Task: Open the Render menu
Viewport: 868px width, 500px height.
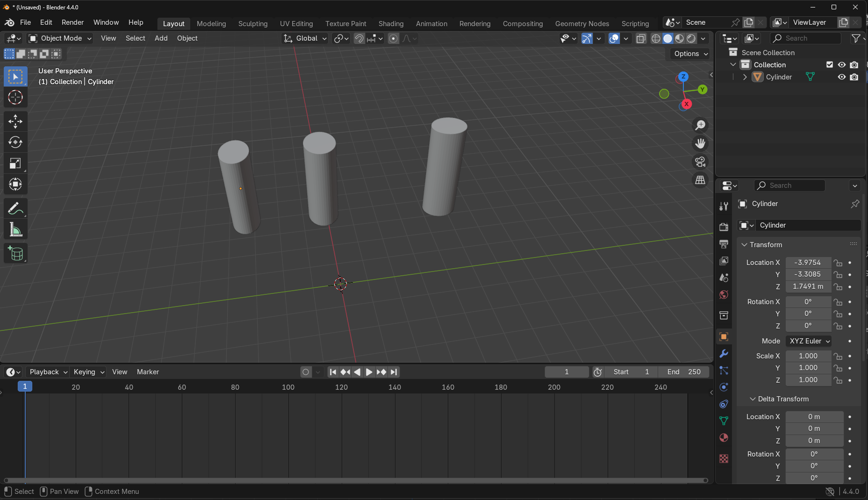Action: click(72, 22)
